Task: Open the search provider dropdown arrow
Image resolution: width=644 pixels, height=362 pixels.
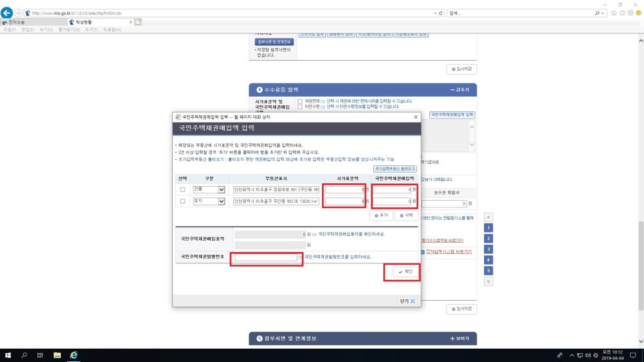Action: tap(603, 13)
